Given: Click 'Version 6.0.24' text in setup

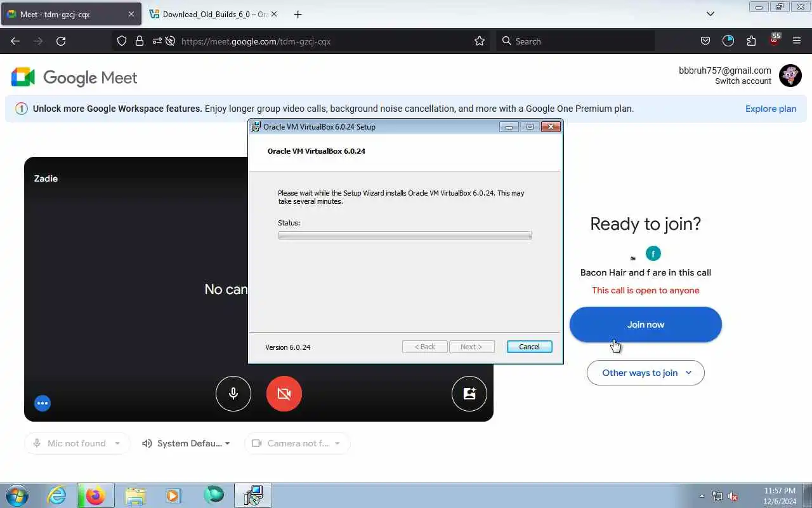Looking at the screenshot, I should pyautogui.click(x=287, y=347).
